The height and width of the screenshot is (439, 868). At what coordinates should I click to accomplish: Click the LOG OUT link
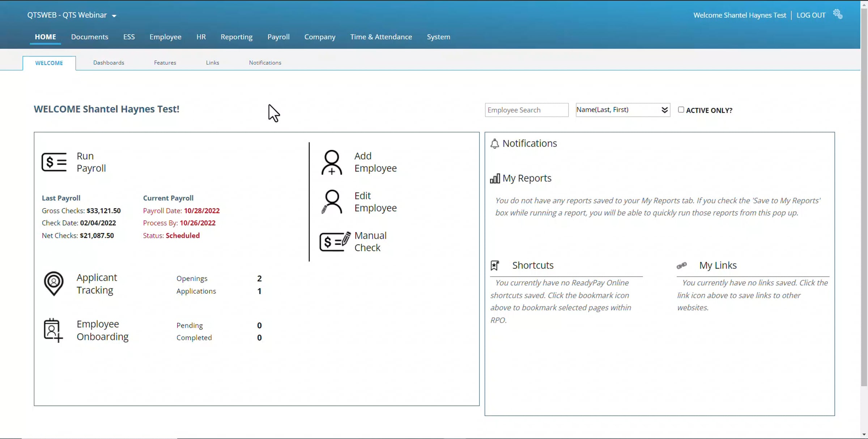tap(811, 15)
